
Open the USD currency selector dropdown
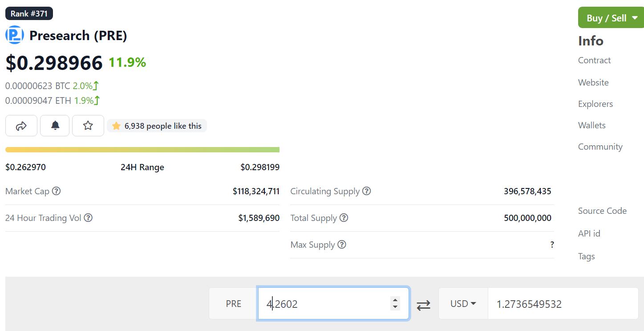tap(463, 303)
